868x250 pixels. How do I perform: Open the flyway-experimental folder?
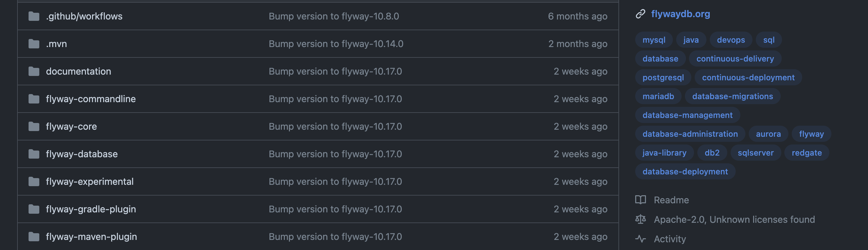point(90,181)
